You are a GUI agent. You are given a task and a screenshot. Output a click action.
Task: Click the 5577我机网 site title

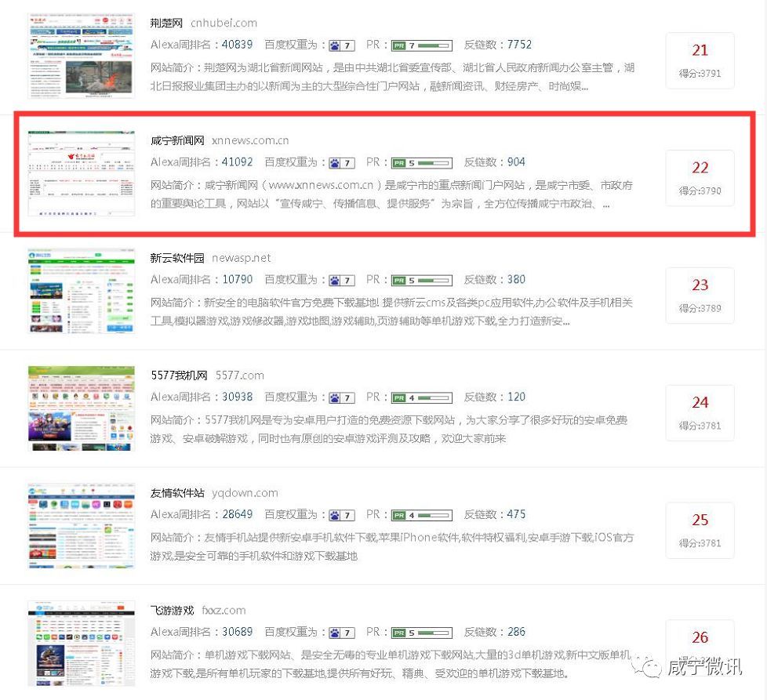click(x=179, y=375)
